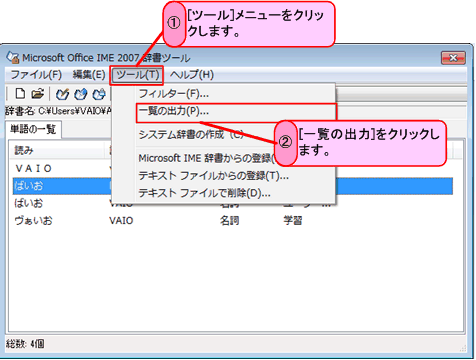Click the Open folder toolbar icon

(38, 94)
